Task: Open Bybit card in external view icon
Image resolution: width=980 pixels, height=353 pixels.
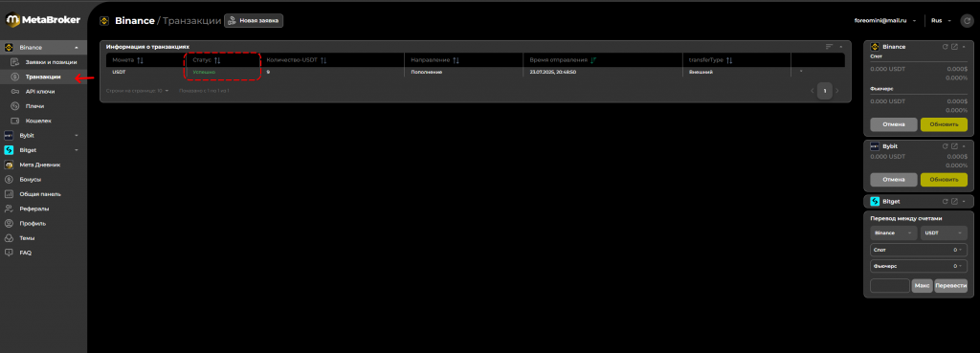Action: (954, 146)
